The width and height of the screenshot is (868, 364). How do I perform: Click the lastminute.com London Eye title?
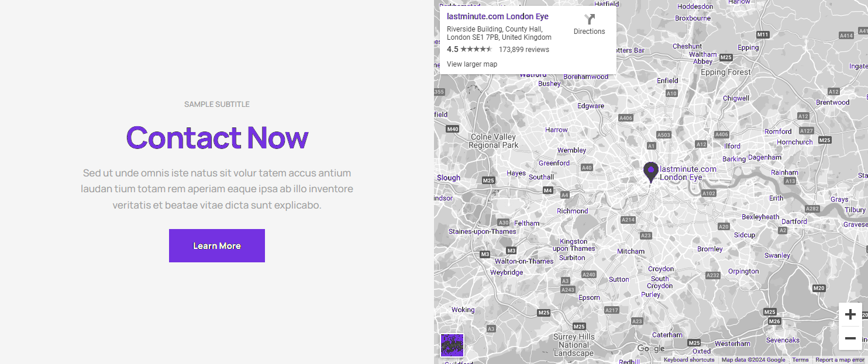497,16
